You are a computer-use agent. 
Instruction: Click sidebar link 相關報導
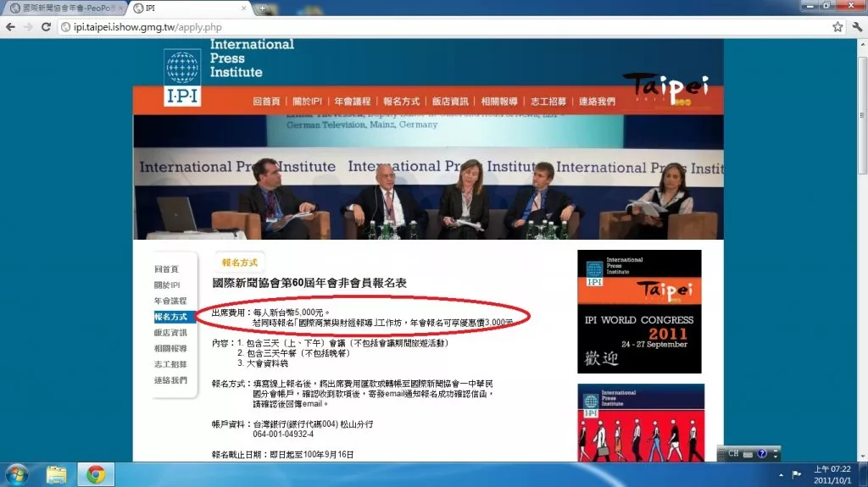pos(170,348)
